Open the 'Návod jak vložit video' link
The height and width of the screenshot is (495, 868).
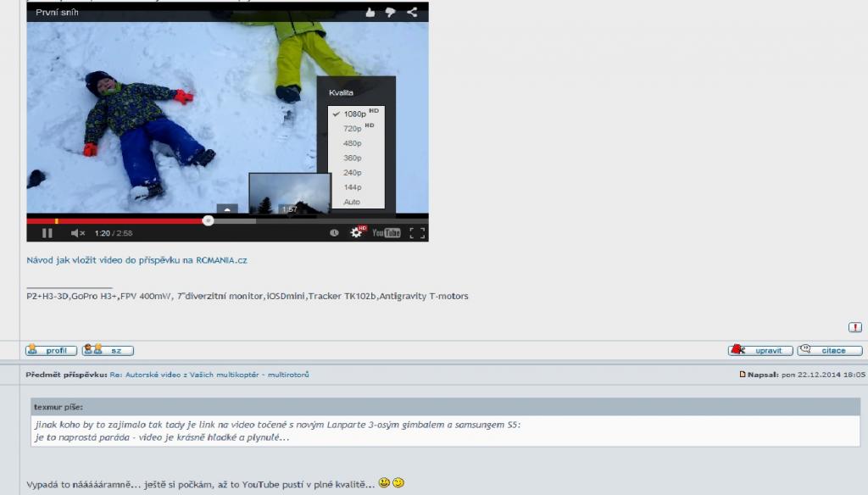coord(136,260)
